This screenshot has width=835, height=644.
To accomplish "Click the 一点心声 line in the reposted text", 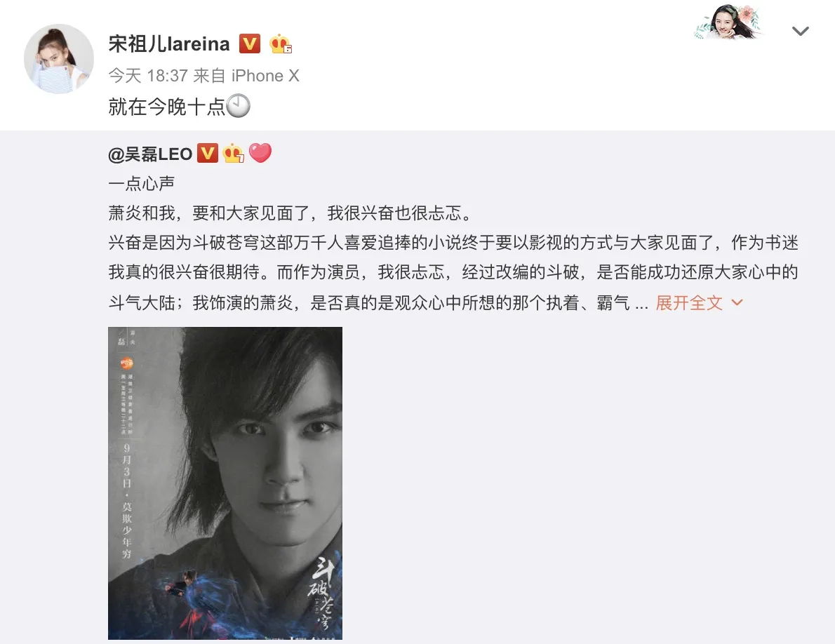I will 142,184.
